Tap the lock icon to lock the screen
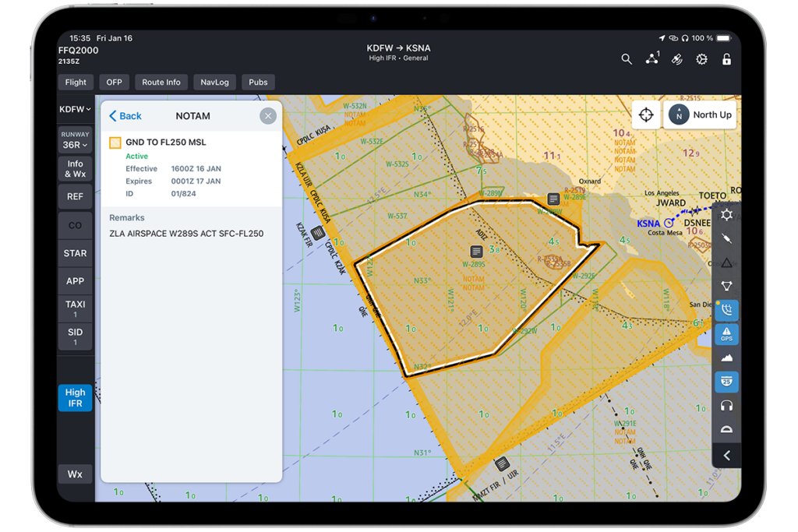This screenshot has height=532, width=798. (726, 58)
